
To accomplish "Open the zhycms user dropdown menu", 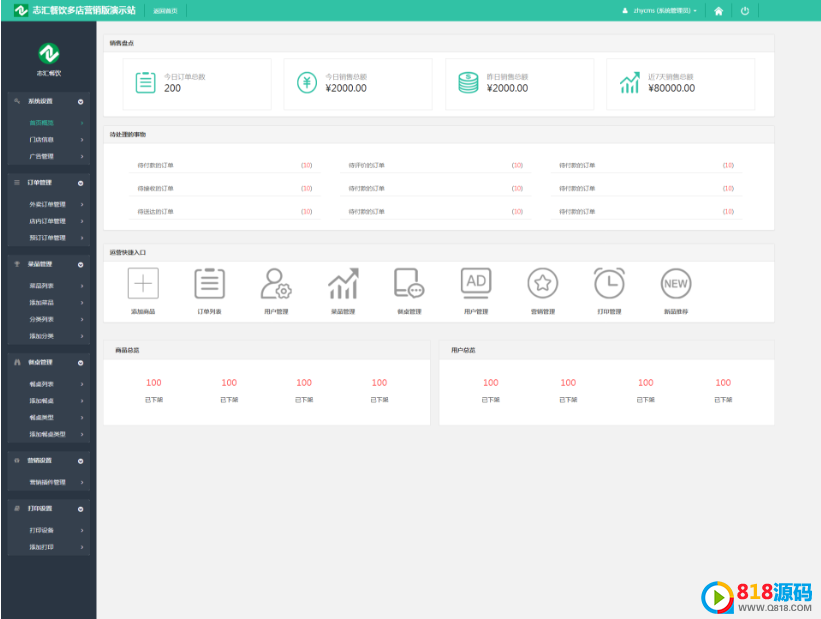I will [660, 11].
